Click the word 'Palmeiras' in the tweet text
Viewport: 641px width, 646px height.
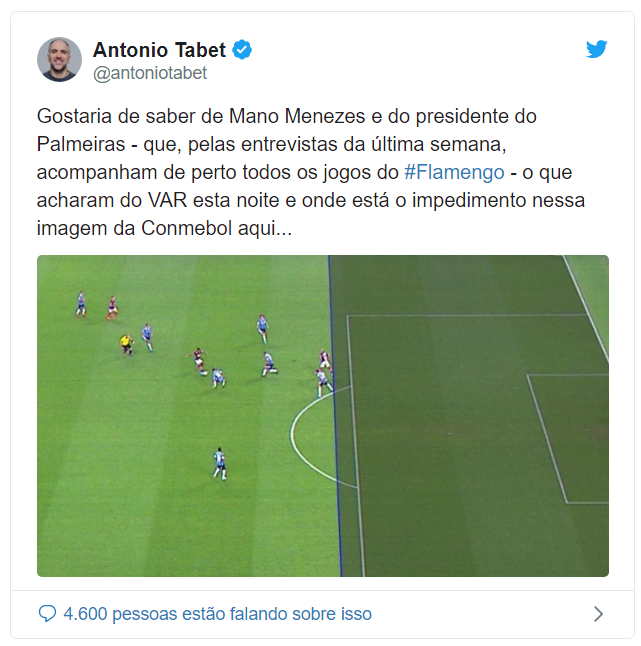click(81, 145)
